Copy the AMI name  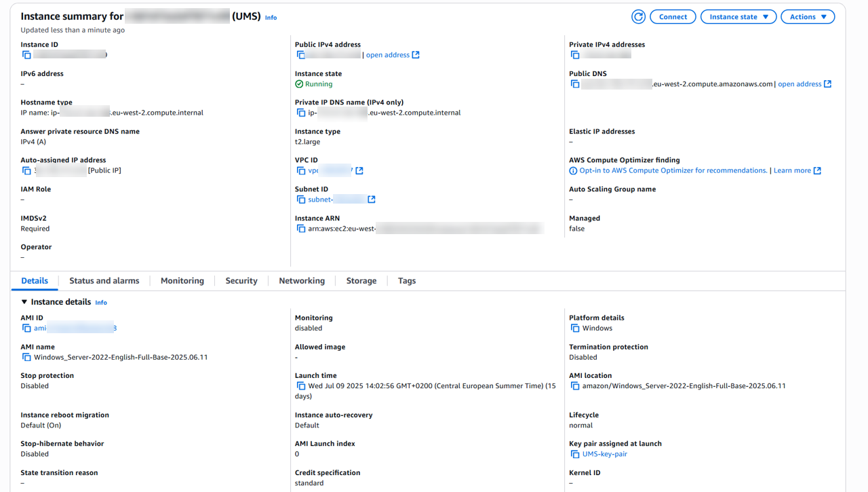click(x=26, y=357)
